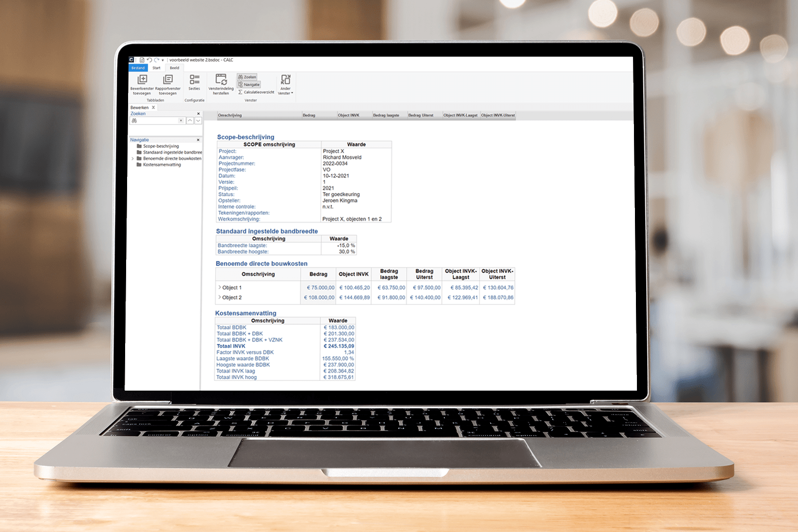This screenshot has width=798, height=532.
Task: Click the Bedrag Uiterst column header in top bar
Action: click(x=425, y=115)
